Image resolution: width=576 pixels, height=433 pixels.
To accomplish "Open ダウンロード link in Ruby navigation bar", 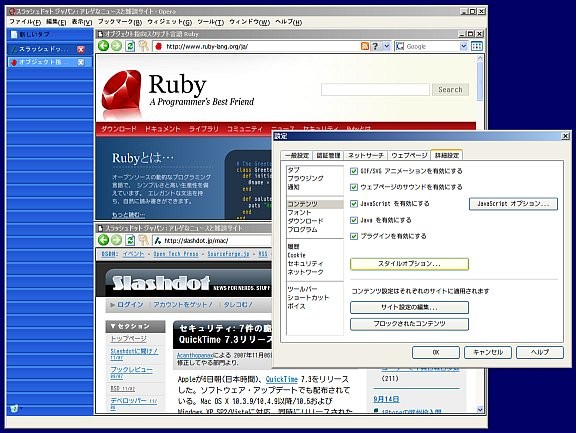I will (119, 129).
